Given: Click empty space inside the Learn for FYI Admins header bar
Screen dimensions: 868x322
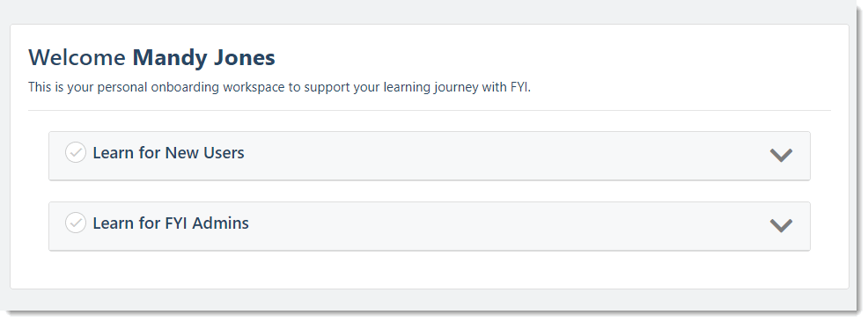Looking at the screenshot, I should [x=498, y=226].
